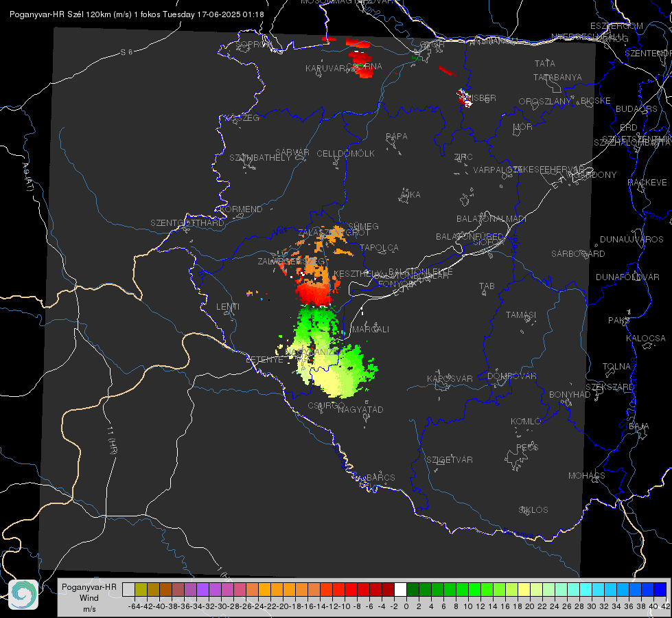Click the DUNAUJVAROS city label
Image resolution: width=672 pixels, height=618 pixels.
tap(632, 240)
